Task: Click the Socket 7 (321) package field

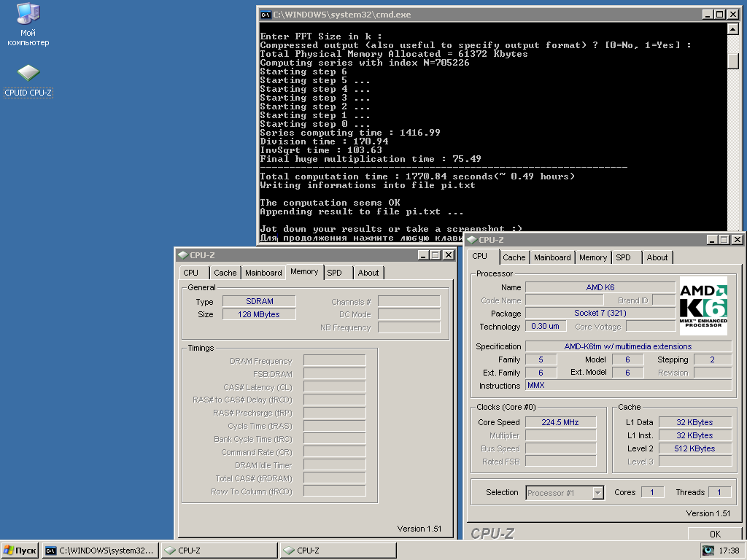Action: point(600,314)
